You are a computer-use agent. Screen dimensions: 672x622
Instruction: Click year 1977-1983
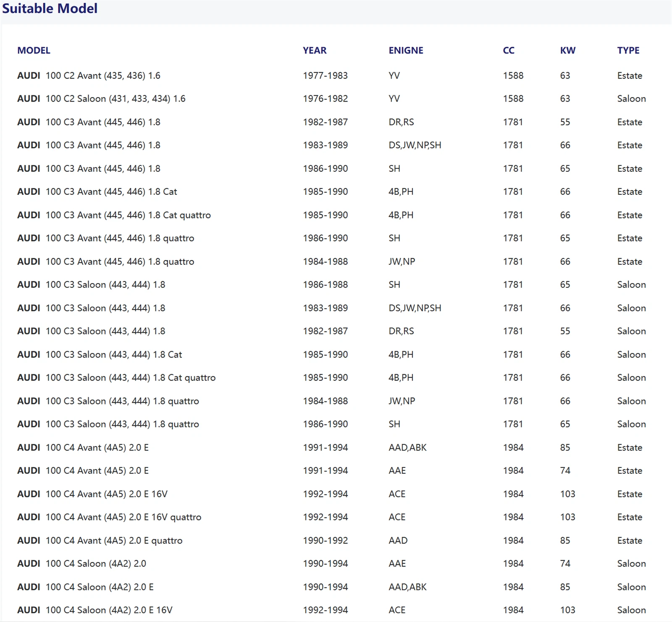(x=325, y=76)
